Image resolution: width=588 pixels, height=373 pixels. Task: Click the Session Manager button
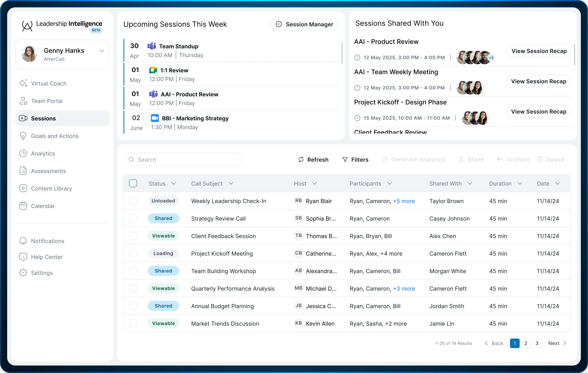(x=304, y=24)
